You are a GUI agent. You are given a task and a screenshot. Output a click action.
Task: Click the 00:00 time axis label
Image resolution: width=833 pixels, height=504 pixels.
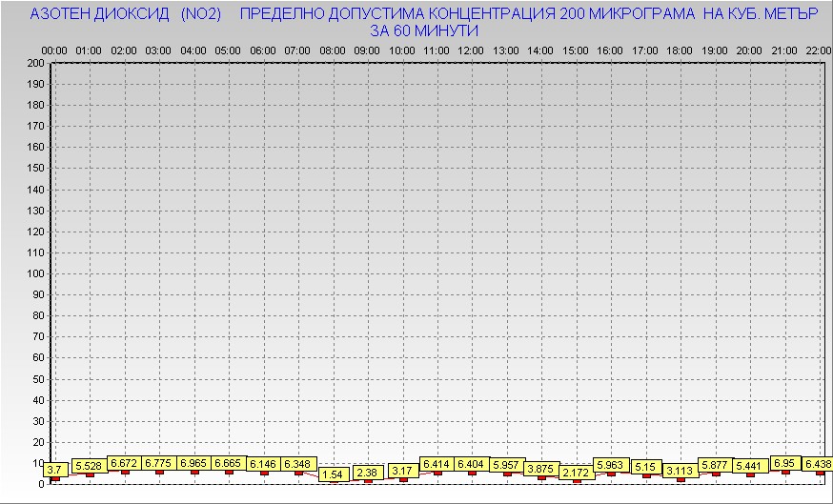(x=54, y=50)
